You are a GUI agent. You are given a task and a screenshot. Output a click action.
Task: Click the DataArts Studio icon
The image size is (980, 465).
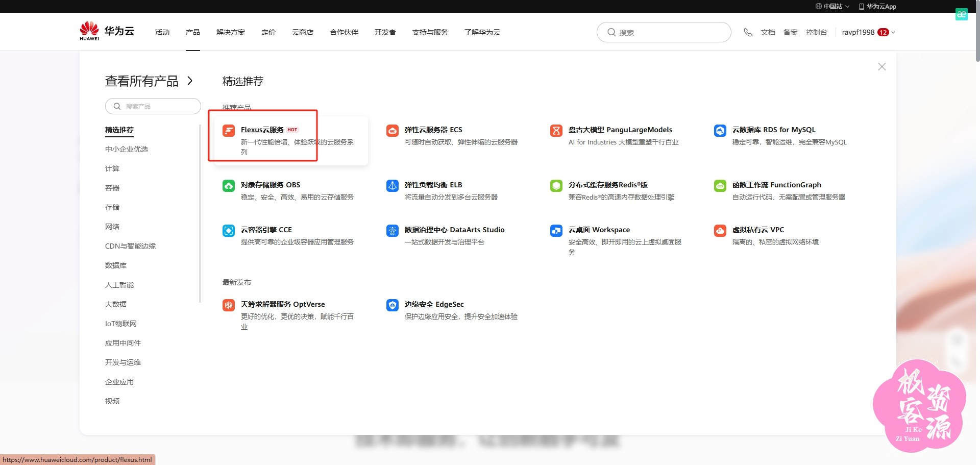393,231
